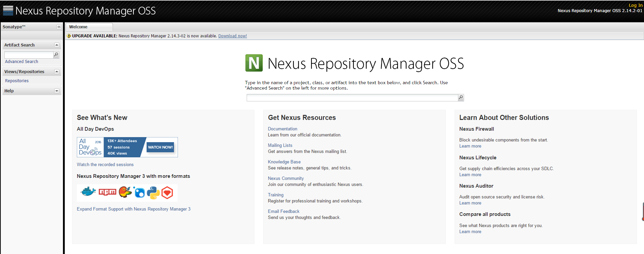Select the Welcome tab
Image resolution: width=644 pixels, height=254 pixels.
pos(89,27)
